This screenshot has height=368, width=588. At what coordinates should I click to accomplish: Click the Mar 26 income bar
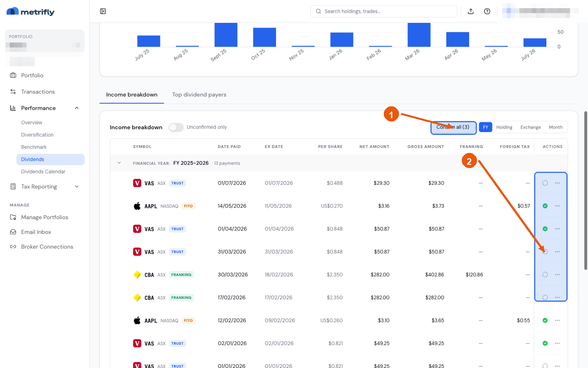tap(419, 35)
